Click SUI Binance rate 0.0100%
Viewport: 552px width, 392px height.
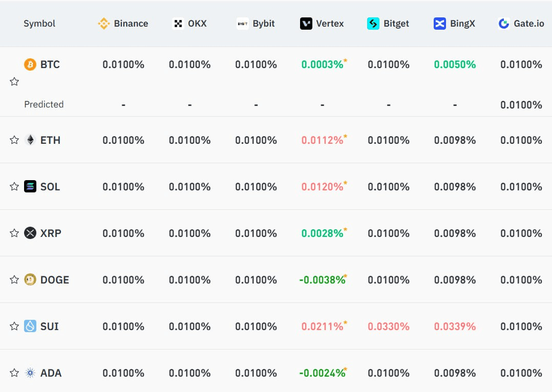pos(123,326)
